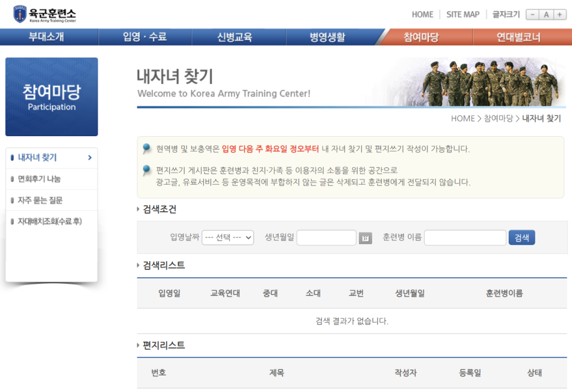Viewport: 572px width, 392px height.
Task: Open the 참여마당 menu
Action: (x=422, y=37)
